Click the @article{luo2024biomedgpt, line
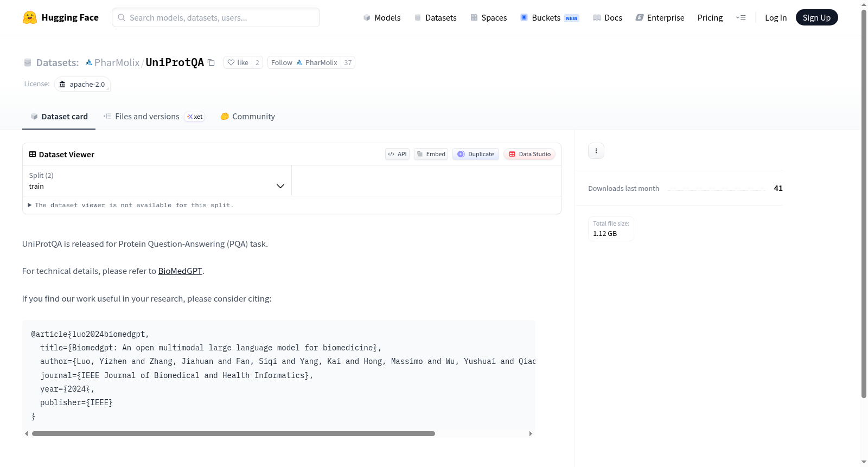Viewport: 868px width, 467px height. (x=90, y=334)
